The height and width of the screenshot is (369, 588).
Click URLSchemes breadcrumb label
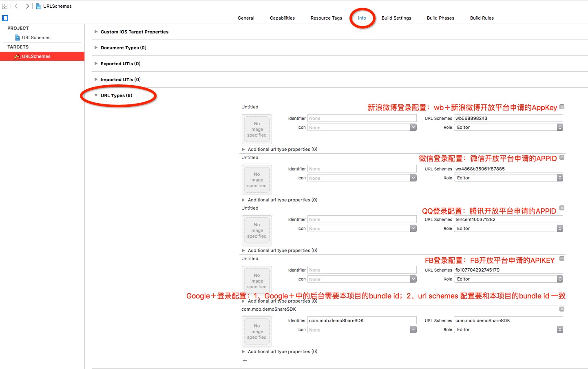click(x=57, y=6)
